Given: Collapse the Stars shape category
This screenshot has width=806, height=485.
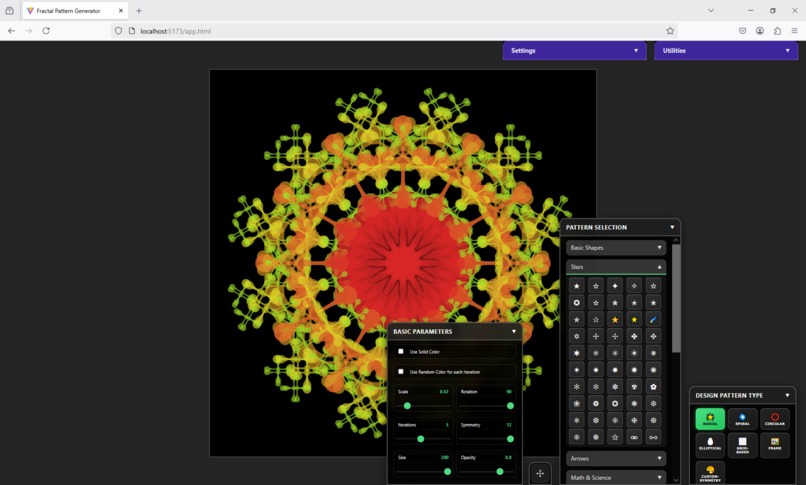Looking at the screenshot, I should (x=616, y=267).
